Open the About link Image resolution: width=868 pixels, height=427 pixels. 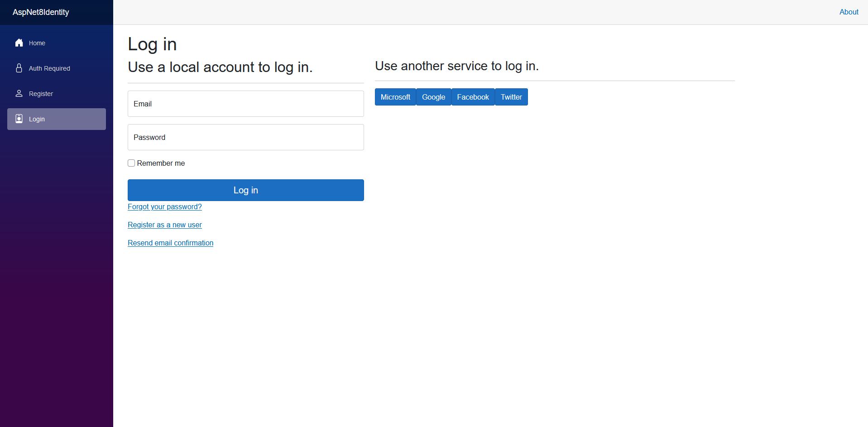tap(849, 12)
